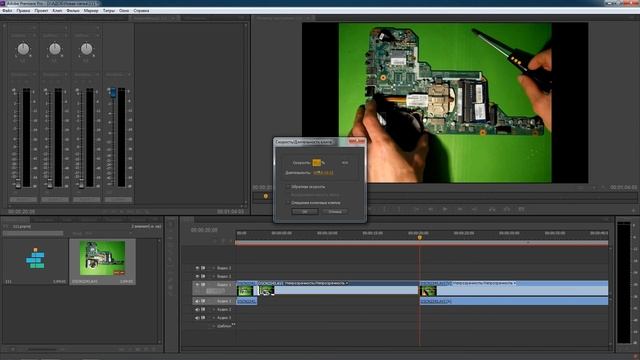Mute the Аудио 3 track speaker
Viewport: 640px width, 360px height.
point(197,318)
